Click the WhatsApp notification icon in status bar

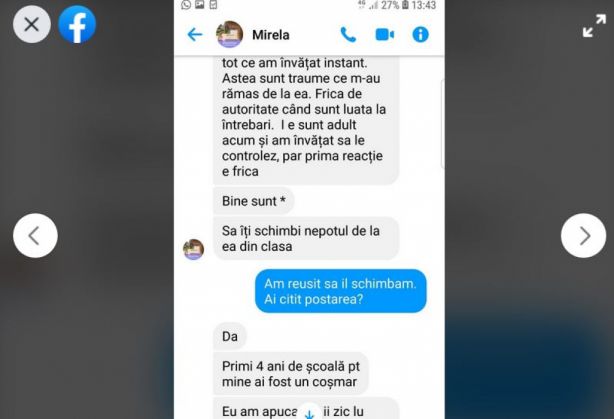tap(186, 5)
